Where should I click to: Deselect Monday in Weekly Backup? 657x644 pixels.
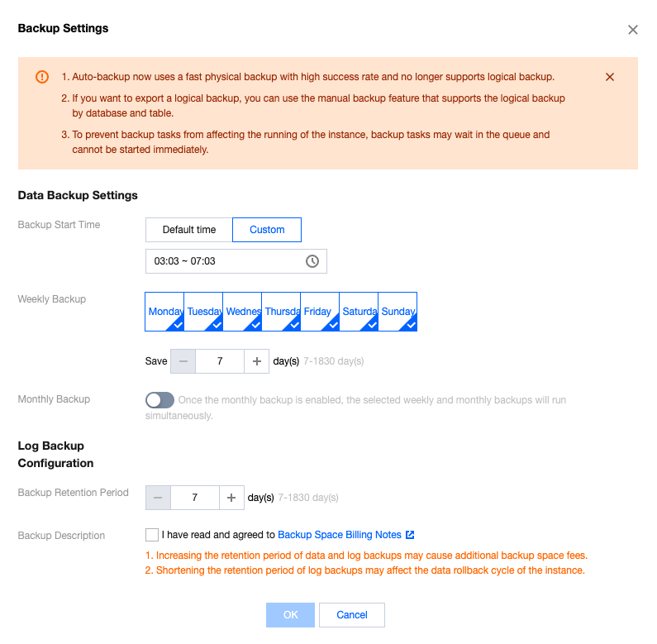point(164,312)
